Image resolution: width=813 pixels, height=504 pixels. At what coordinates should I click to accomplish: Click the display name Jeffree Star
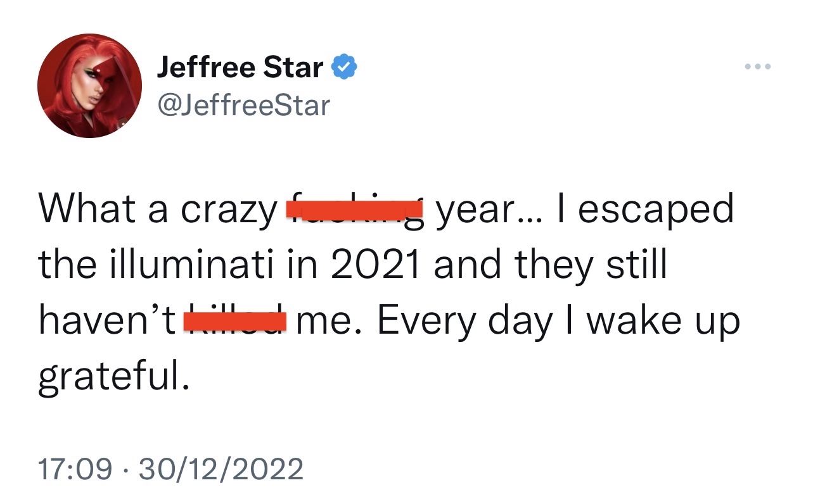coord(240,67)
